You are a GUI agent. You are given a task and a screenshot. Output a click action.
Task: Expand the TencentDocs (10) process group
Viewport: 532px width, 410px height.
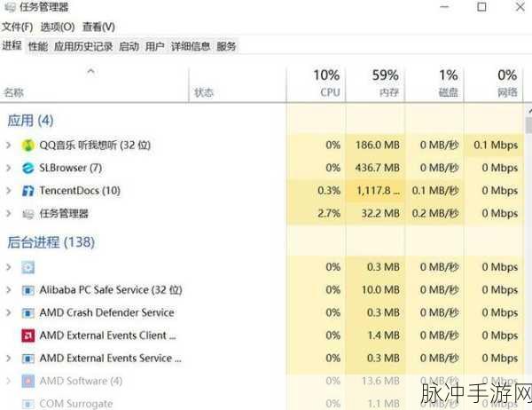point(9,191)
